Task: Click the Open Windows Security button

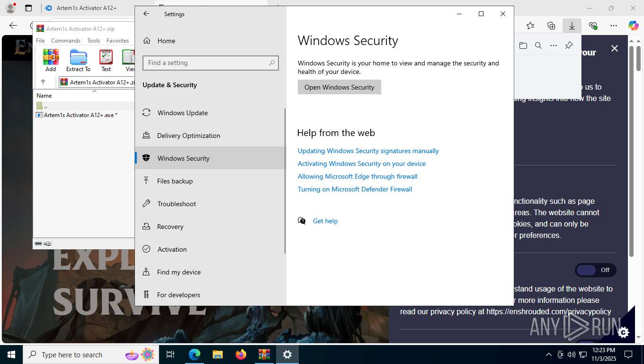Action: [x=340, y=87]
